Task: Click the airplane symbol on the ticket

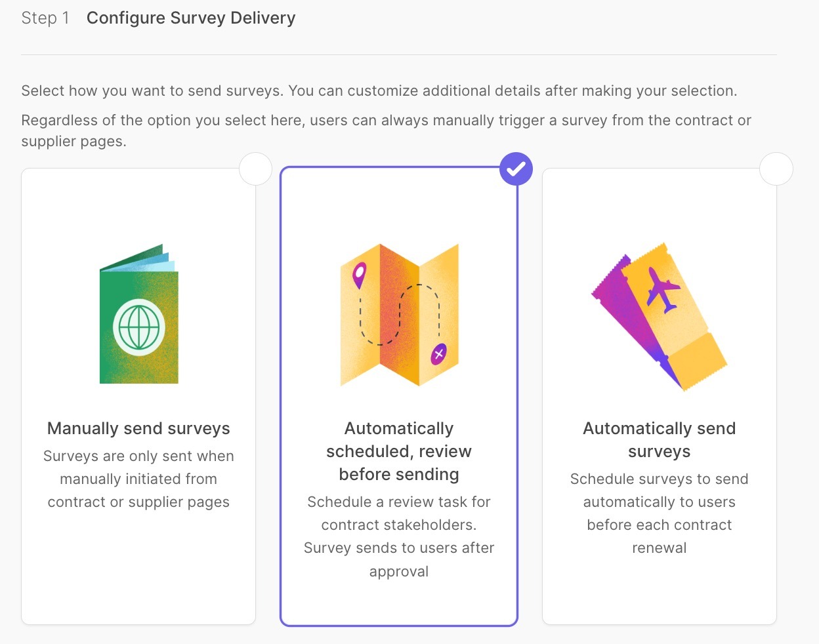Action: coord(661,289)
